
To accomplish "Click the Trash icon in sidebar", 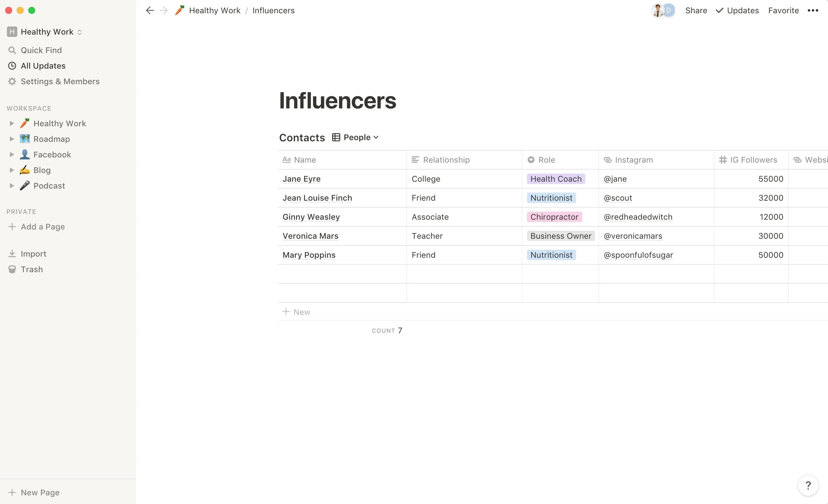I will pyautogui.click(x=12, y=270).
